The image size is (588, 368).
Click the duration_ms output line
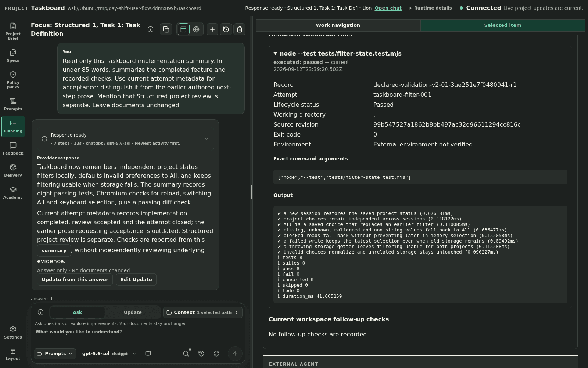click(x=310, y=296)
